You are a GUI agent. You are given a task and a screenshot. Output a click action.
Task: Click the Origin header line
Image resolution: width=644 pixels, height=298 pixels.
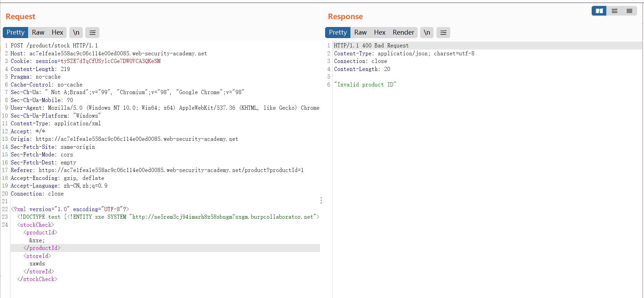(124, 139)
